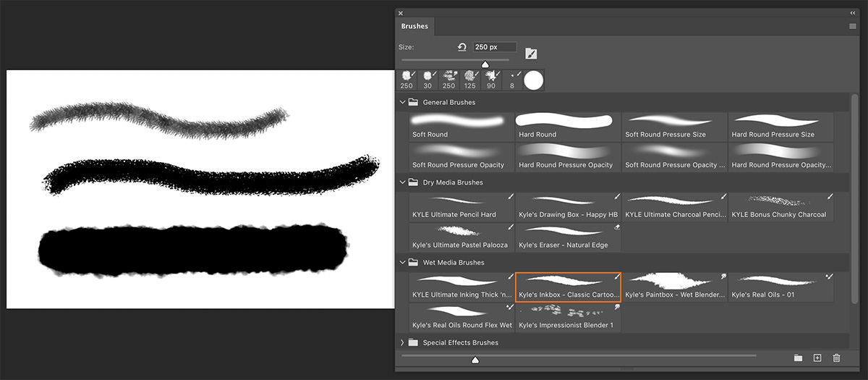Collapse the Wet Media Brushes group chevron

tap(403, 263)
